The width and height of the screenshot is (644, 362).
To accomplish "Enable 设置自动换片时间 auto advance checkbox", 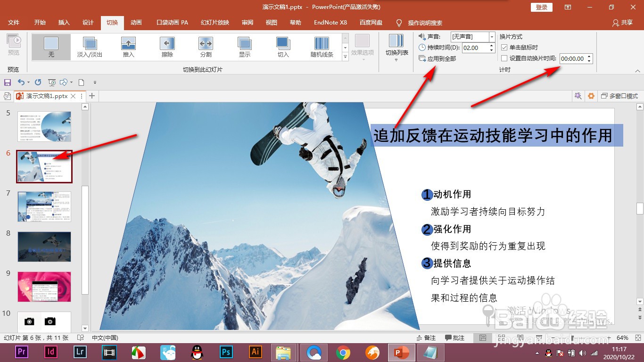I will (x=504, y=58).
